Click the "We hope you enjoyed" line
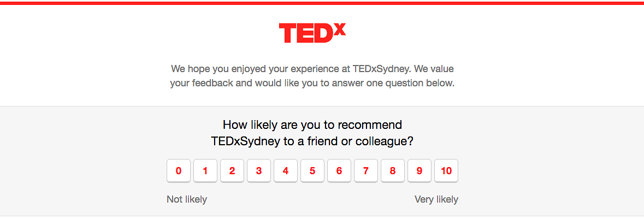The image size is (644, 219). click(x=312, y=69)
